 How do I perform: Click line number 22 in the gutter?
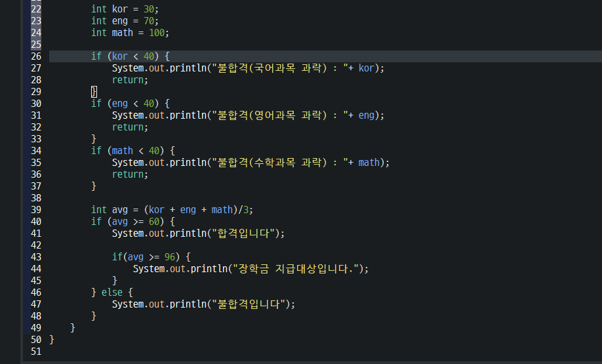click(36, 9)
